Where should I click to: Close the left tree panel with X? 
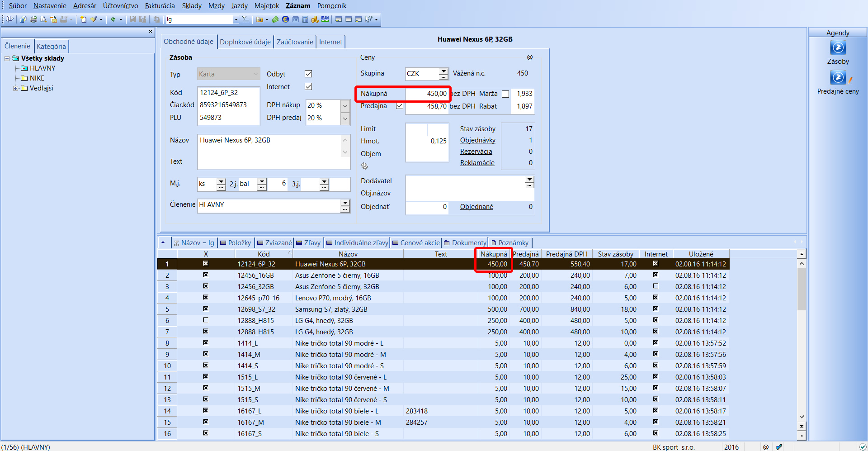coord(151,32)
